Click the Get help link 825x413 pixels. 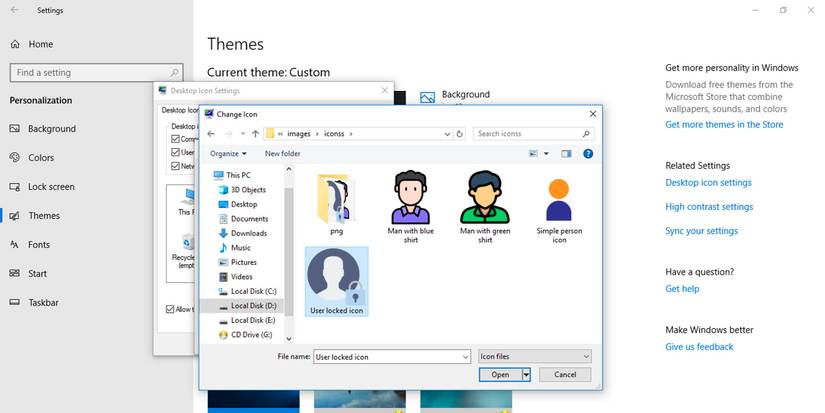point(682,289)
